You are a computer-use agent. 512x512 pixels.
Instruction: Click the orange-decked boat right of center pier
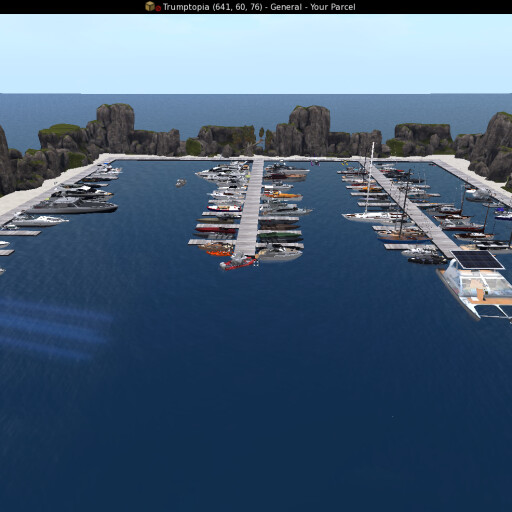click(x=283, y=196)
